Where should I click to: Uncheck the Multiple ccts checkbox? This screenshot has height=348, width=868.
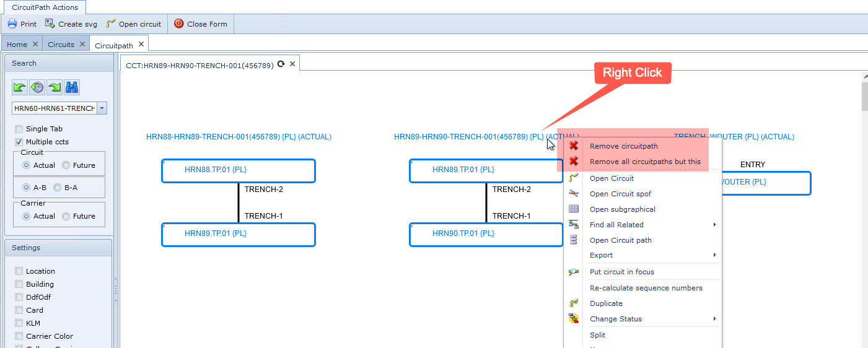19,142
